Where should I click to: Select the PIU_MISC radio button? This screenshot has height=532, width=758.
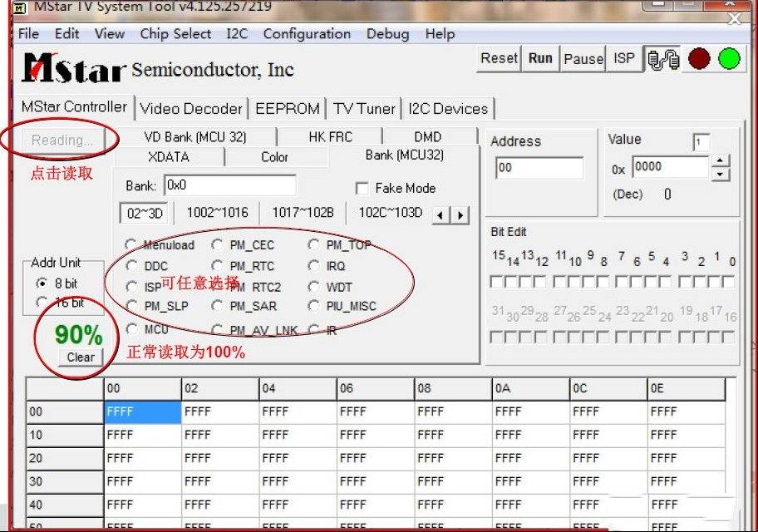(x=313, y=306)
